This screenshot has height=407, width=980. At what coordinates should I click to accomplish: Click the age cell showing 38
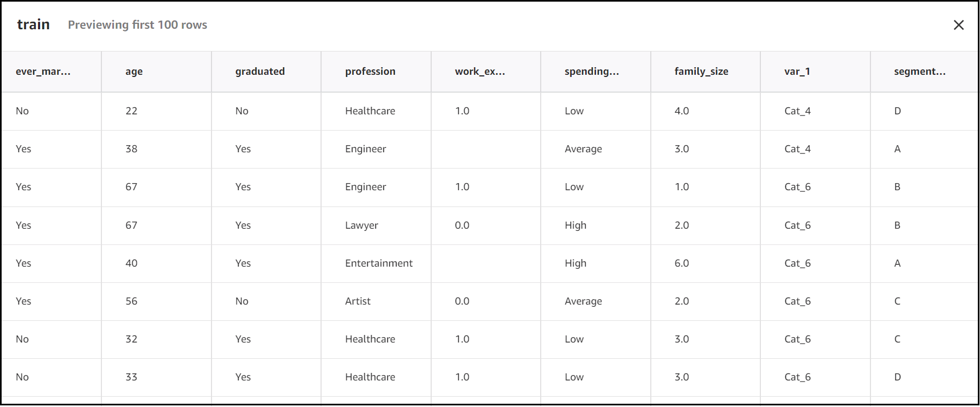coord(131,149)
